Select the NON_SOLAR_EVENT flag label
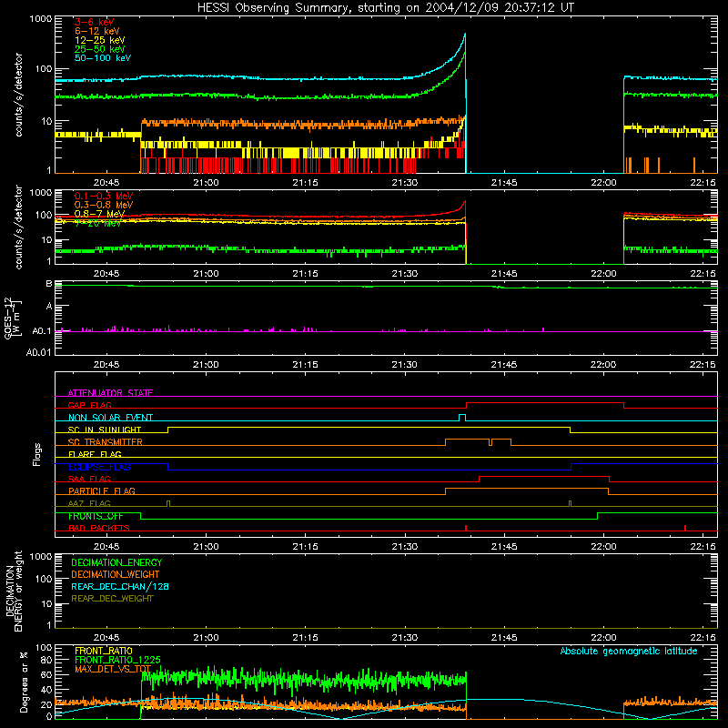This screenshot has height=728, width=728. pos(110,418)
